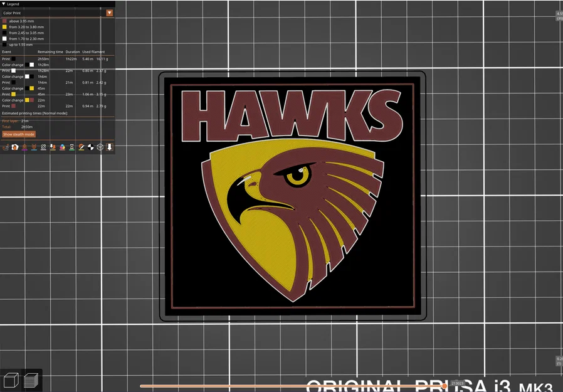Click the hawk's eye on the model
The width and height of the screenshot is (563, 392).
point(298,176)
